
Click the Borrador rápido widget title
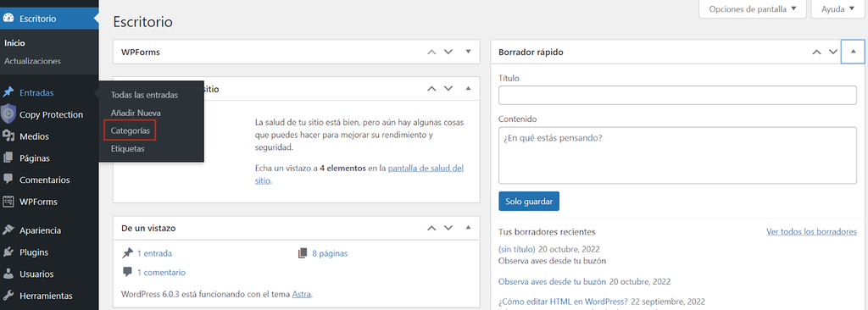click(531, 52)
